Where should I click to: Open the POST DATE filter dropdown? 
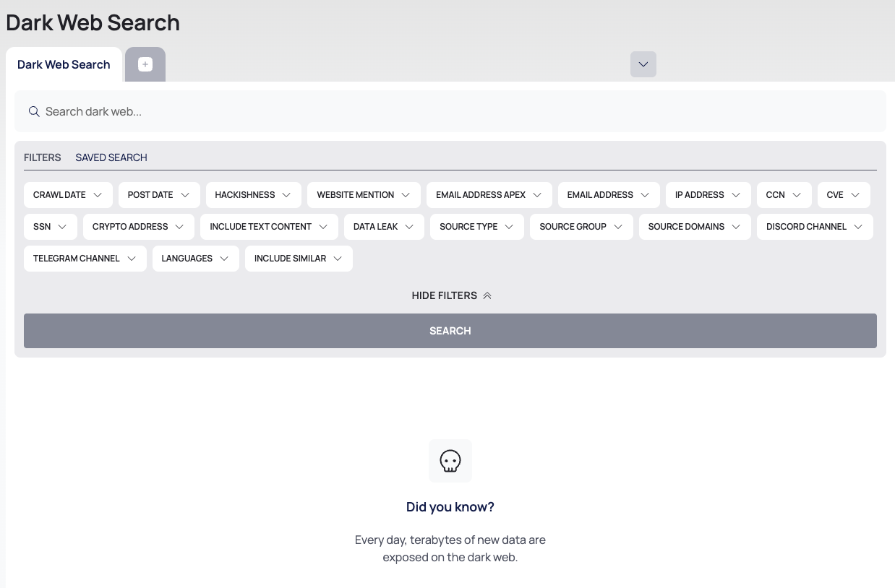159,195
